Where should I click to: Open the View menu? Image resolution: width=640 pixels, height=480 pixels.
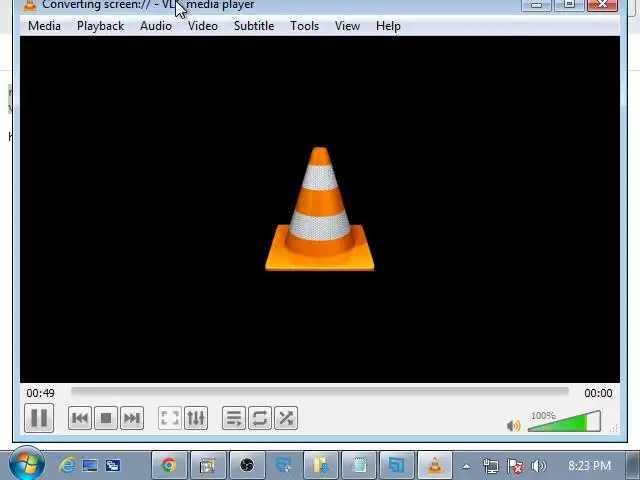(347, 26)
